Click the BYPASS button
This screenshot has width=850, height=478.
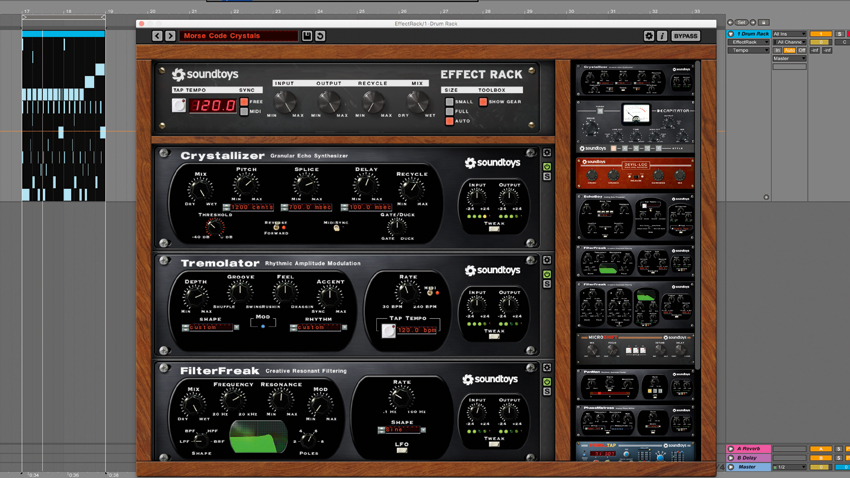coord(685,36)
